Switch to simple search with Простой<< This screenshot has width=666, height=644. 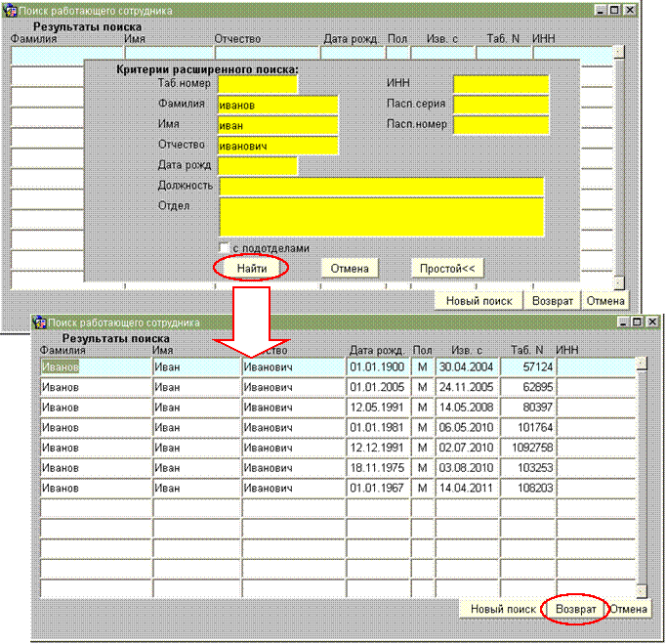(x=447, y=268)
